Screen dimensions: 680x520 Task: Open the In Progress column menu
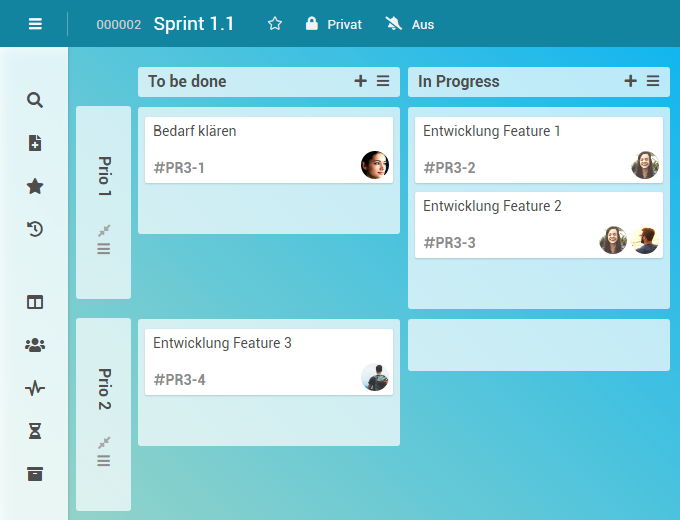coord(653,82)
